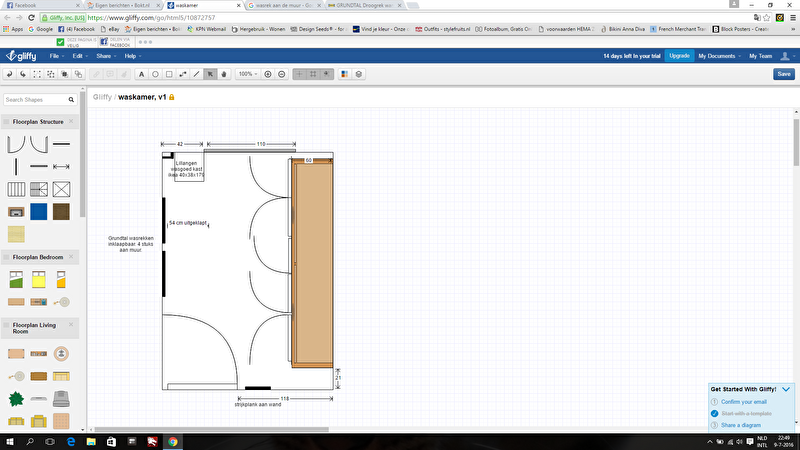Toggle the snap to grid button
Viewport: 800px width, 450px height.
[327, 74]
